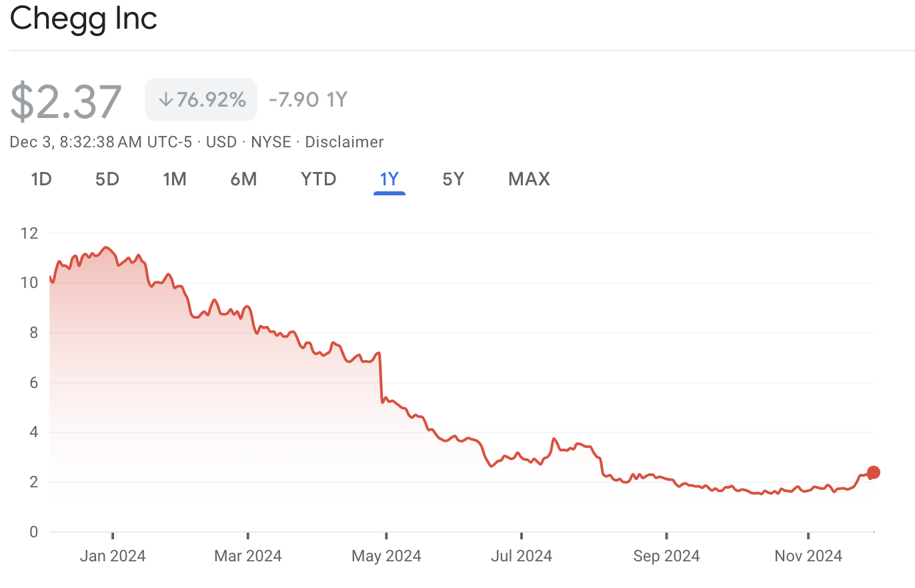
Task: Click the Jul 2024 axis label
Action: [x=522, y=555]
